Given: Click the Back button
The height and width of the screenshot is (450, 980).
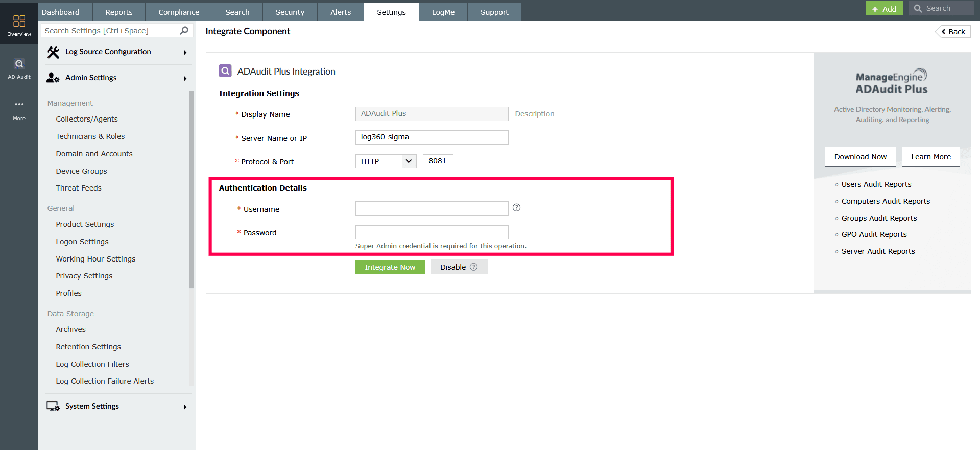Looking at the screenshot, I should click(953, 32).
